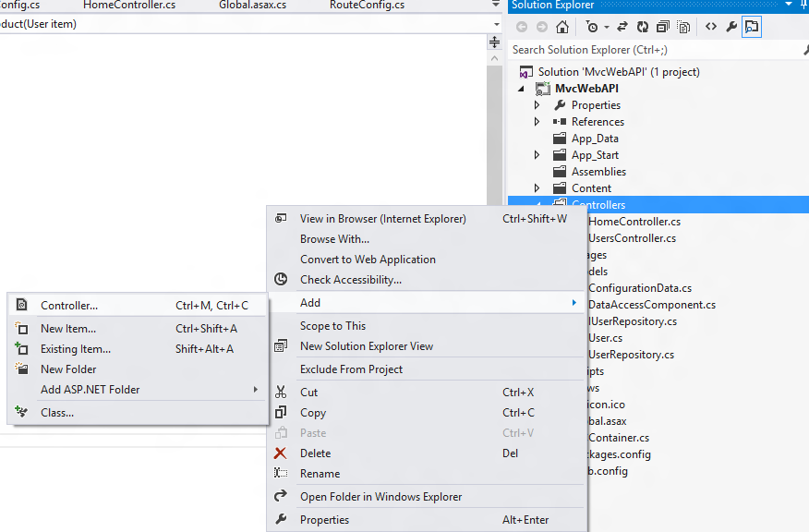This screenshot has width=809, height=532.
Task: Select User.cs file
Action: [x=605, y=338]
